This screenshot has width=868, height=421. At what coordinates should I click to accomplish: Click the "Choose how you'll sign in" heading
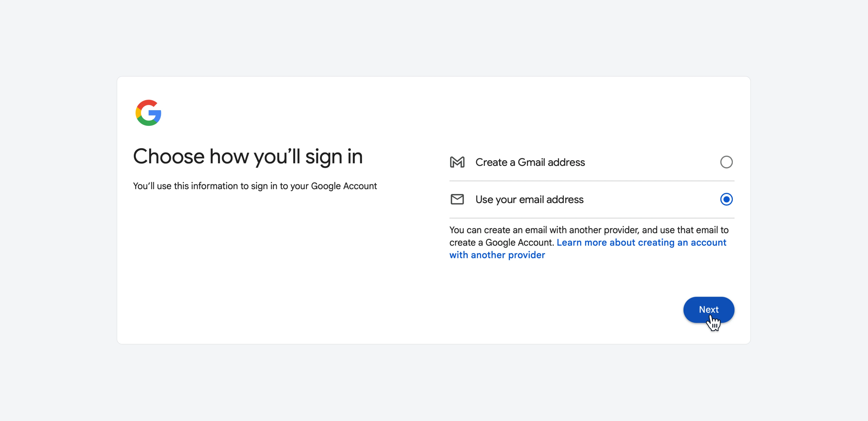[x=248, y=157]
